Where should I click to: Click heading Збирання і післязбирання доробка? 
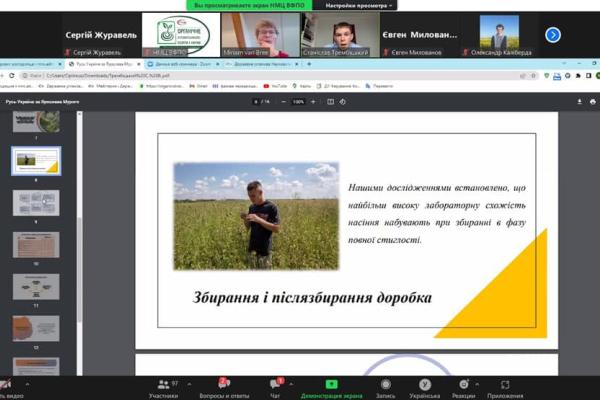312,297
